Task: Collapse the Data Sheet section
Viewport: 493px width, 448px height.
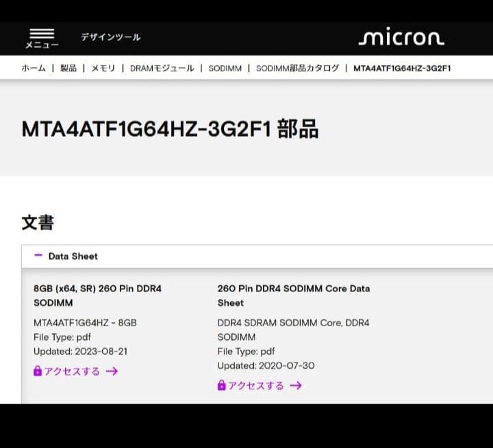Action: 38,255
